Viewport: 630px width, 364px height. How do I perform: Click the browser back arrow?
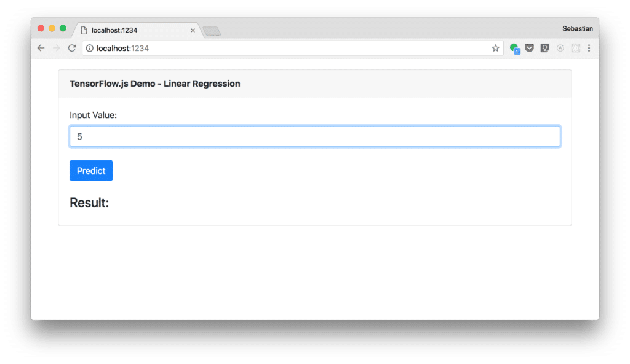[x=41, y=48]
